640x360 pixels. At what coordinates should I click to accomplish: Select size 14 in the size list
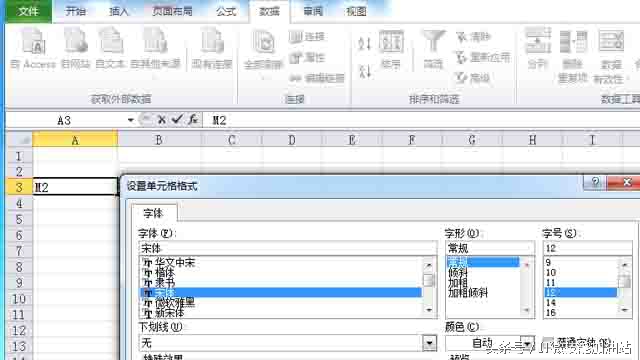[x=580, y=302]
